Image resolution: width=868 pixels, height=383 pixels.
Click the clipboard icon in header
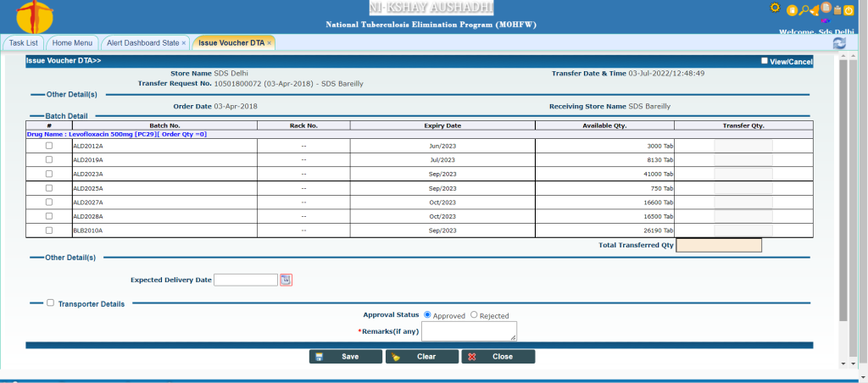pos(837,10)
